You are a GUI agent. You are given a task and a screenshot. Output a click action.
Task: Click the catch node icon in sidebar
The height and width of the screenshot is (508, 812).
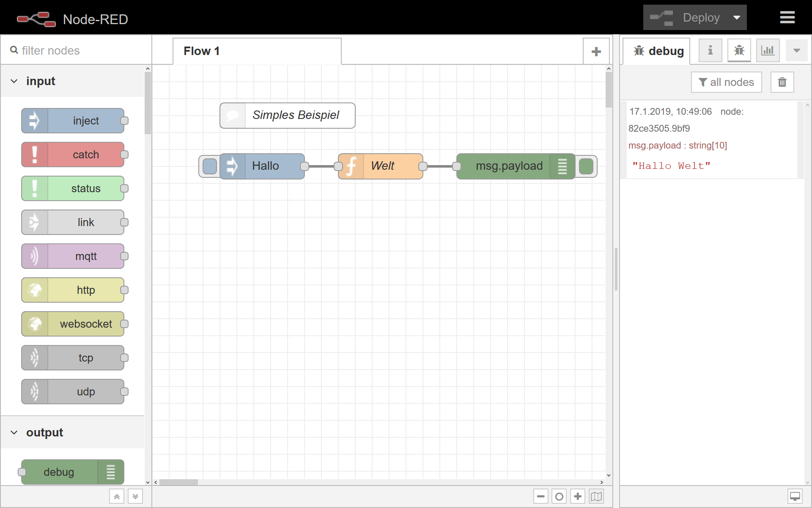coord(33,154)
